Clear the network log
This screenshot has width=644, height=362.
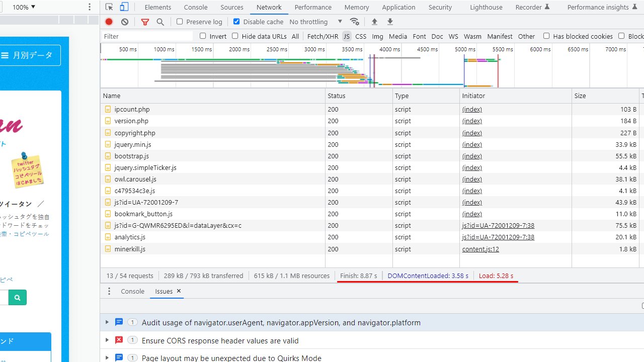(x=125, y=22)
